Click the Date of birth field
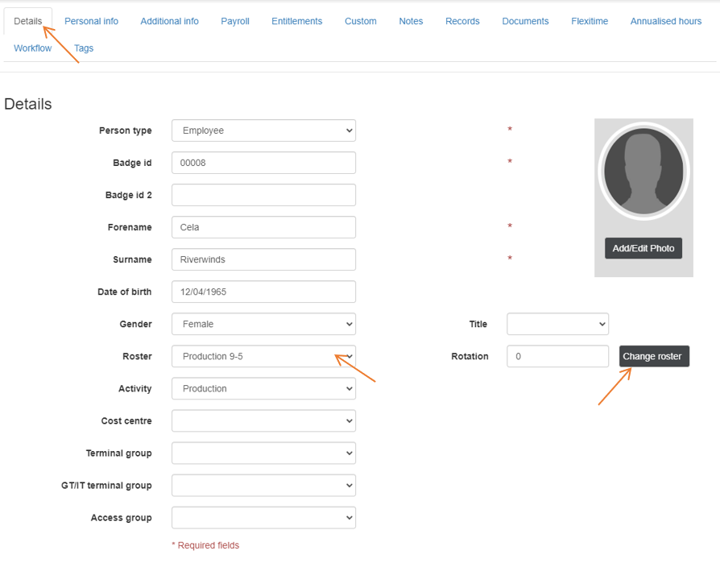This screenshot has width=720, height=588. 263,292
